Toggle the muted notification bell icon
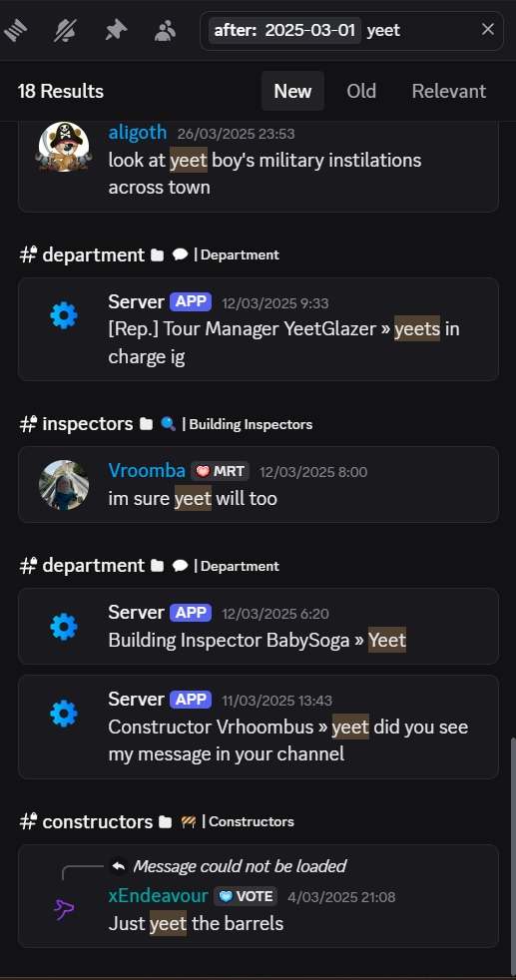Screen dimensions: 516x980 [x=65, y=30]
